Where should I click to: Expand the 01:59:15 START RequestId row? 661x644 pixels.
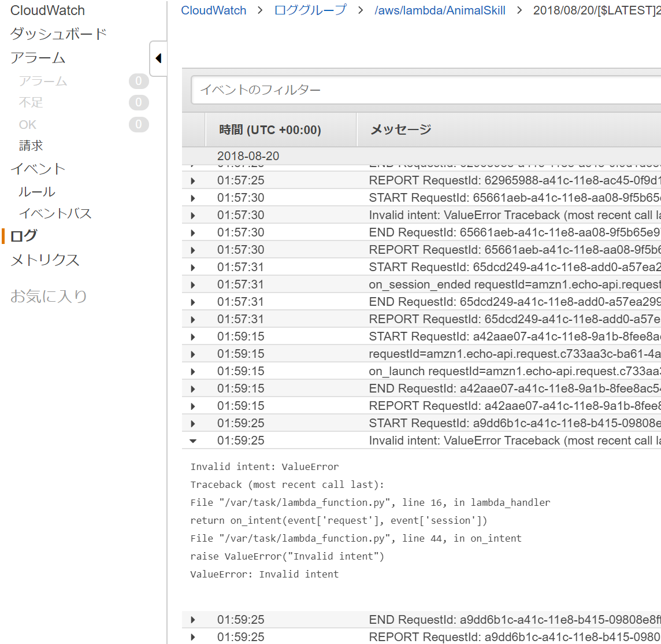point(192,337)
